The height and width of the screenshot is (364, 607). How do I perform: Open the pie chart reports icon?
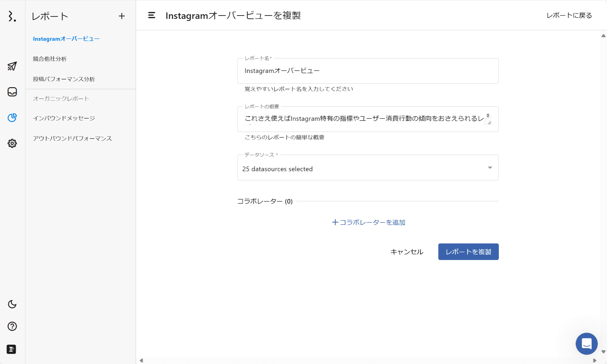(x=12, y=118)
